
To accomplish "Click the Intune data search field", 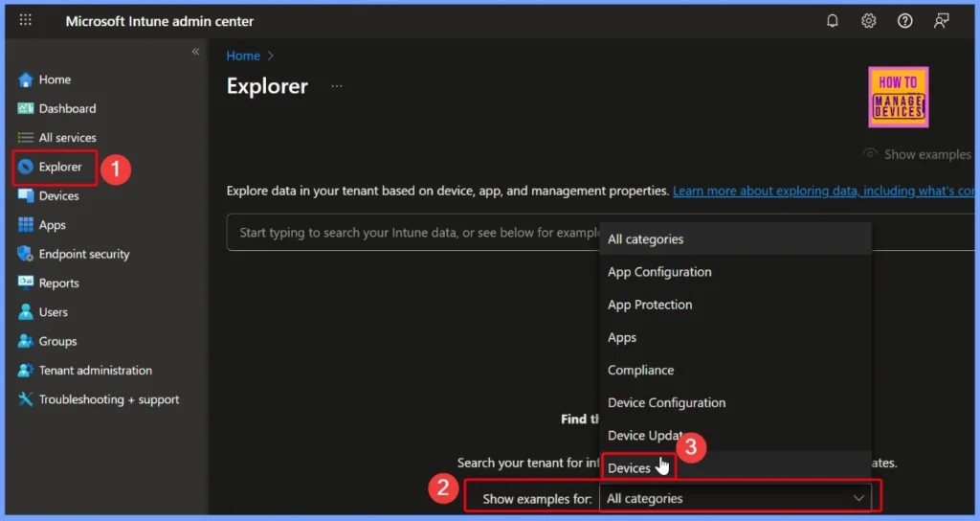I will pyautogui.click(x=412, y=233).
